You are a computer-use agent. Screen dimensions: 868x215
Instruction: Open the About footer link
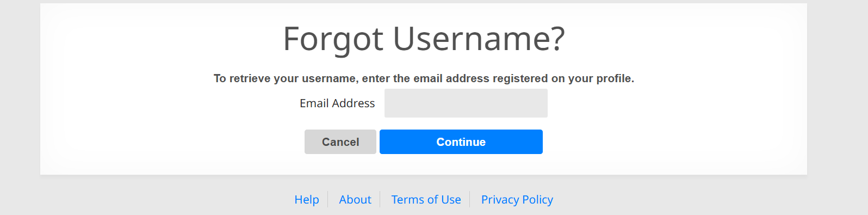click(x=355, y=199)
